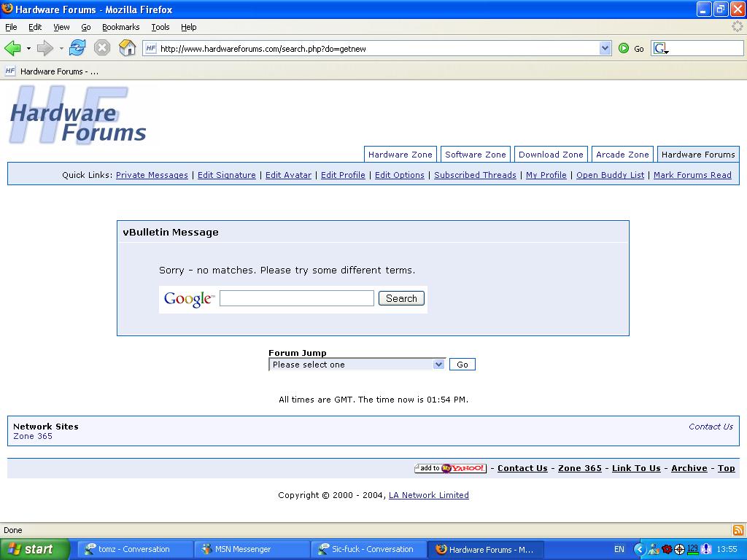Expand hidden tray icons with the arrow
The height and width of the screenshot is (560, 747).
click(638, 549)
